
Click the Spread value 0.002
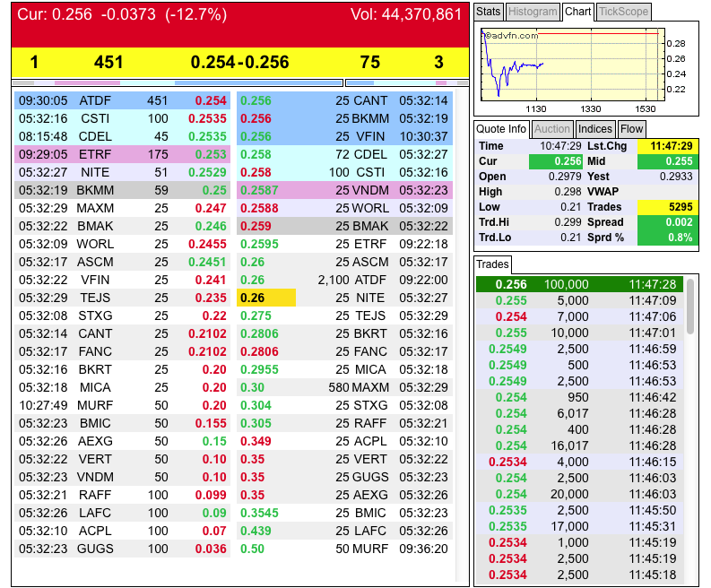coord(668,222)
